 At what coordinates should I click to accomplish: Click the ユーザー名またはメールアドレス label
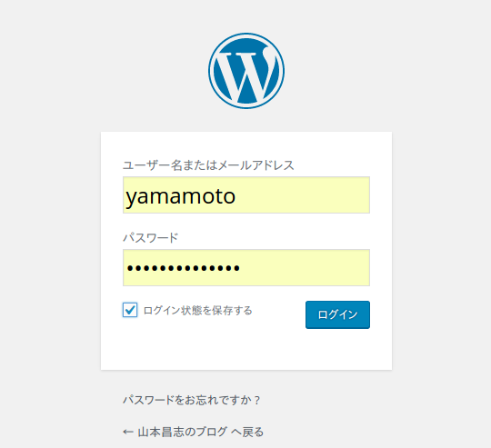coord(208,165)
